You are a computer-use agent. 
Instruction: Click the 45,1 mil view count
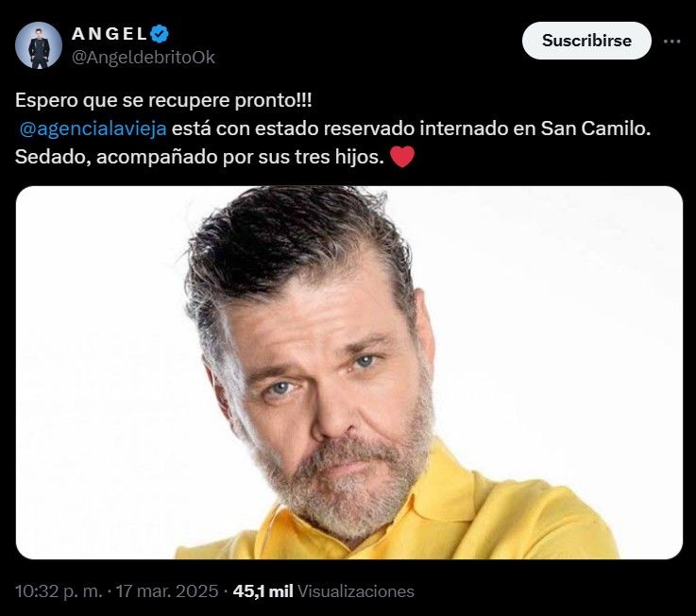coord(263,591)
